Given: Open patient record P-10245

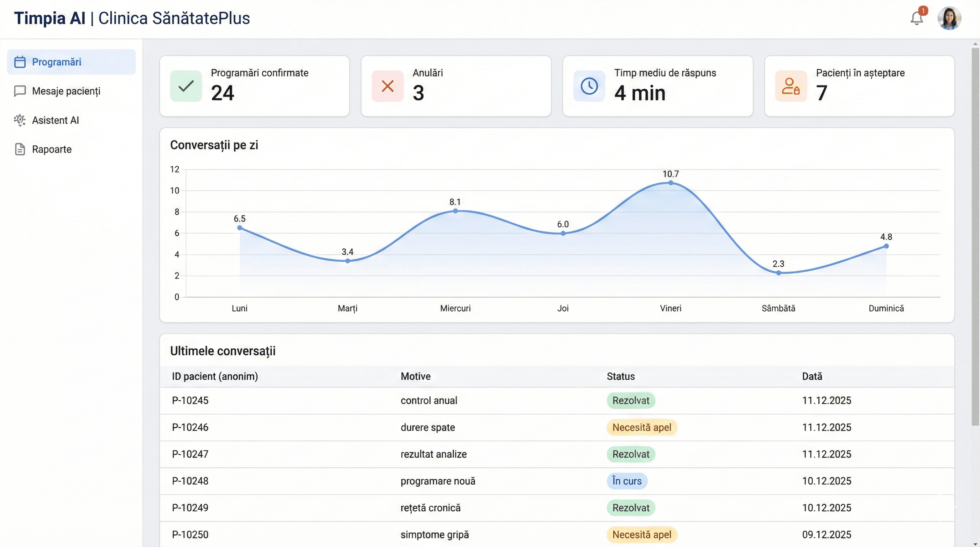Looking at the screenshot, I should 190,400.
